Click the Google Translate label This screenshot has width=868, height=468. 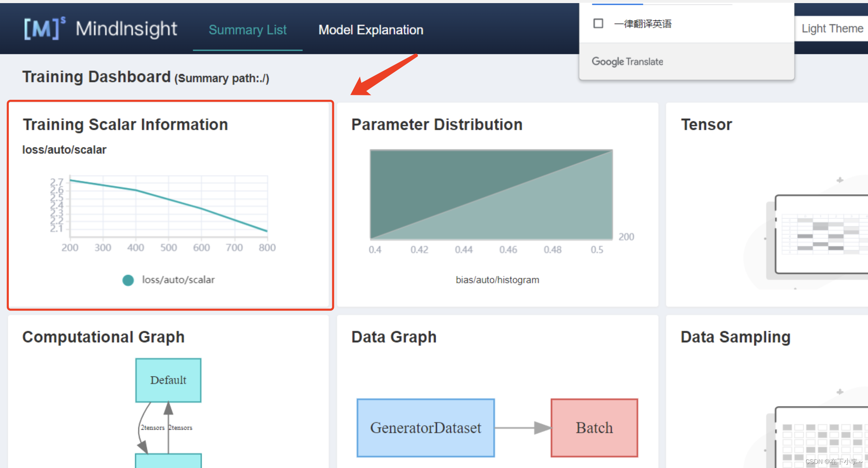click(627, 62)
